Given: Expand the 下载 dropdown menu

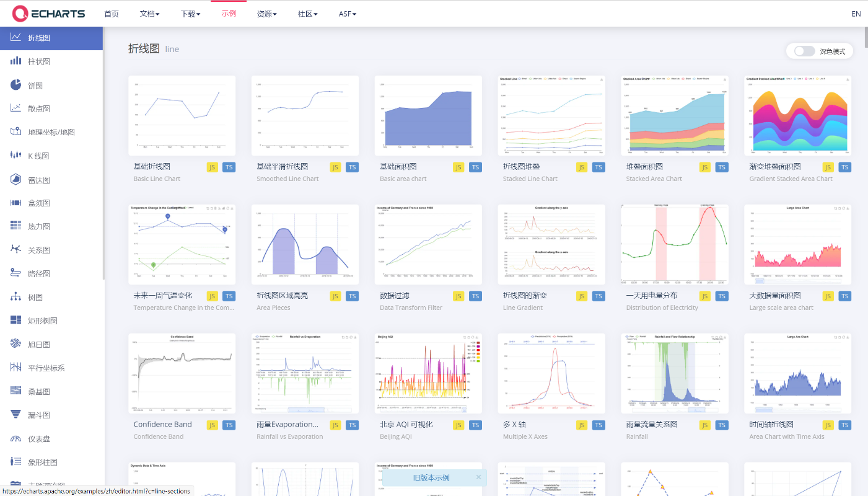Looking at the screenshot, I should click(190, 14).
